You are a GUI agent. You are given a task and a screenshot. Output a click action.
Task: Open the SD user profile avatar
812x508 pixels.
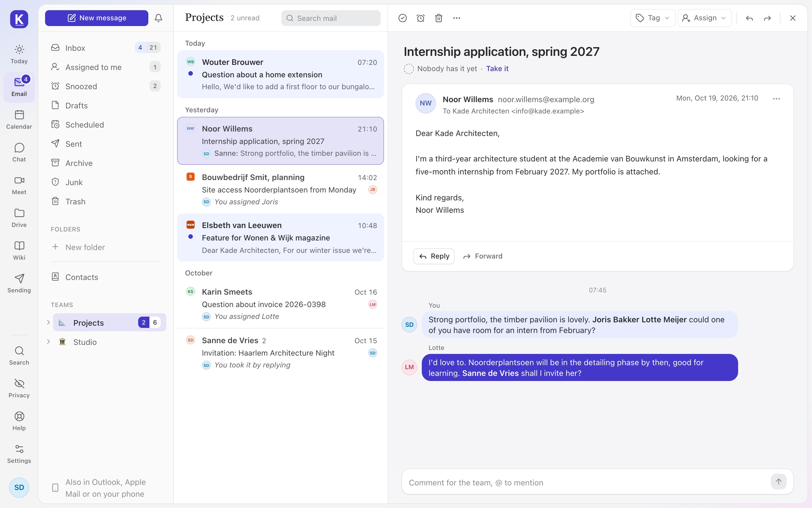[19, 487]
